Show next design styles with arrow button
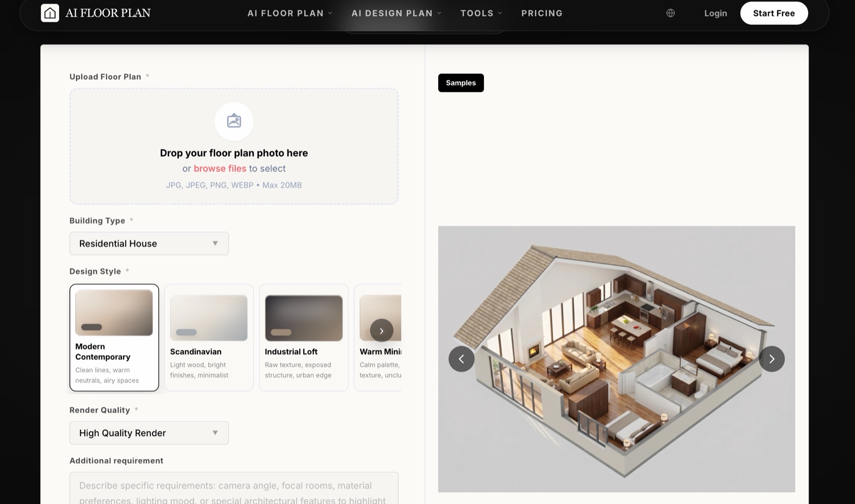This screenshot has width=855, height=504. coord(382,330)
